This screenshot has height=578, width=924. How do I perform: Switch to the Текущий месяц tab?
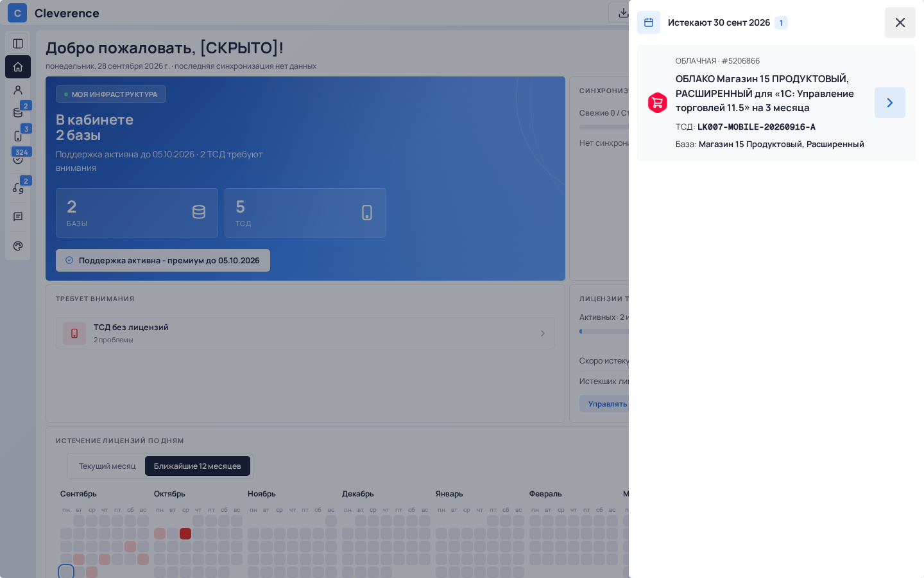tap(107, 466)
